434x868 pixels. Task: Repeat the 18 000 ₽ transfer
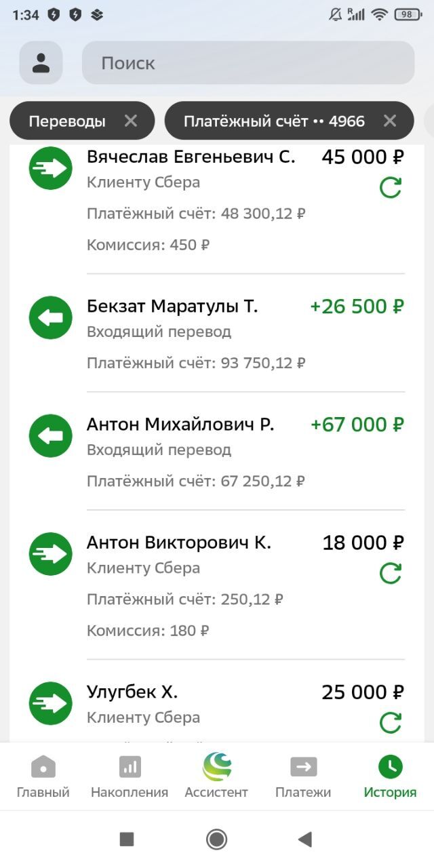pyautogui.click(x=391, y=573)
